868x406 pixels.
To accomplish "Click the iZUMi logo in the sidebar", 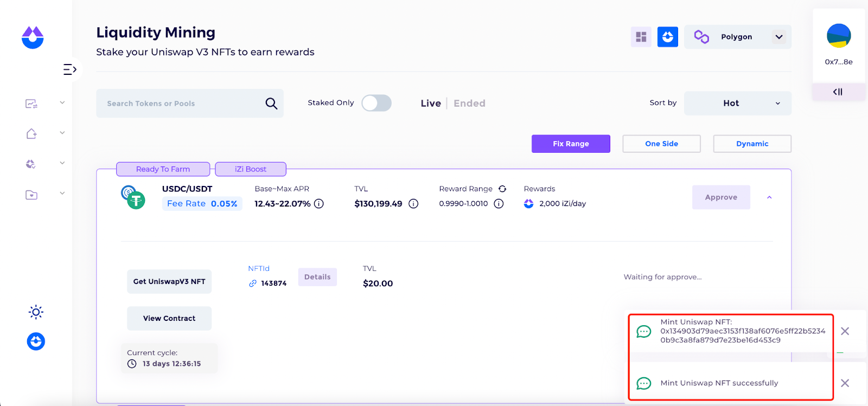I will click(x=33, y=37).
